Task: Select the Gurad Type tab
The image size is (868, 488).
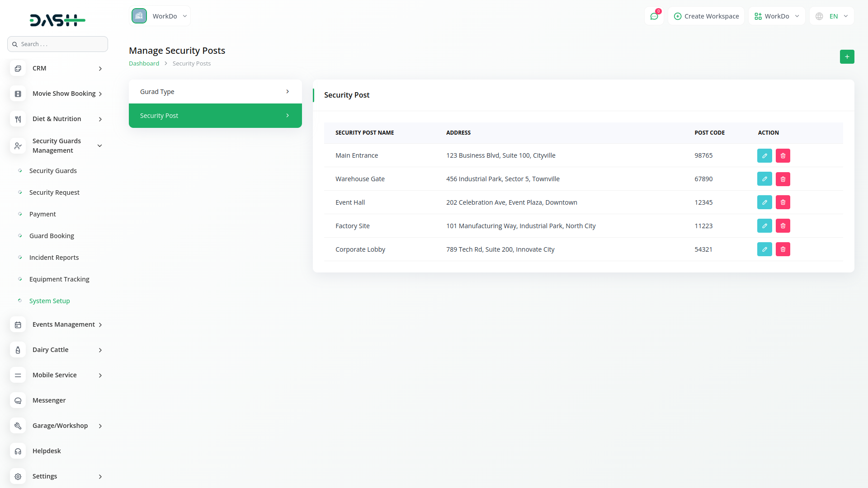Action: point(215,92)
